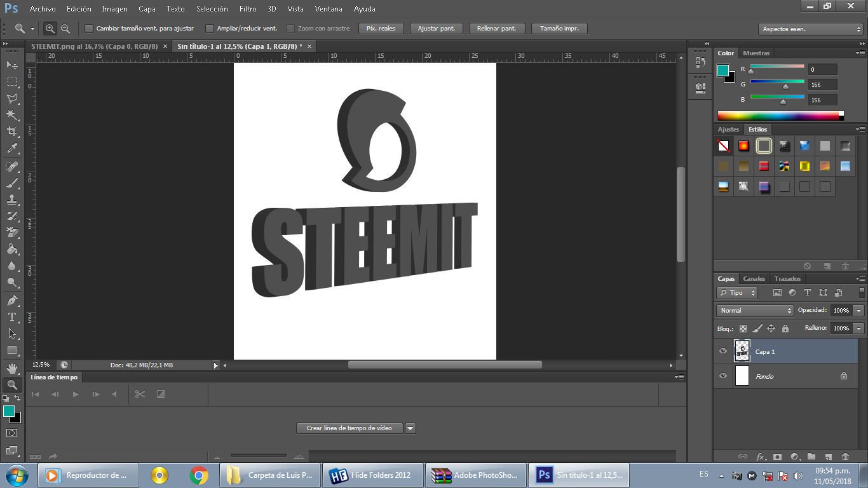Open the Capas panel options menu
Viewport: 868px width, 488px height.
click(x=860, y=279)
